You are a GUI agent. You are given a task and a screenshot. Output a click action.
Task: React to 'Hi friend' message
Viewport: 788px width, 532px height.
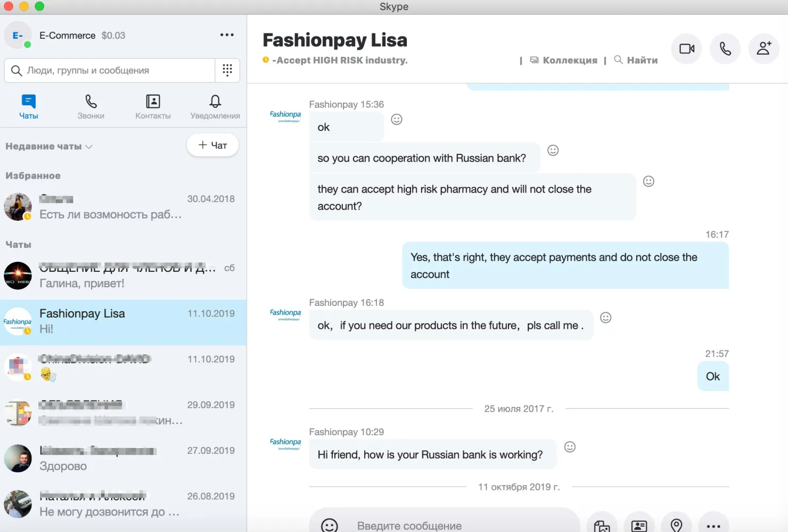[570, 447]
